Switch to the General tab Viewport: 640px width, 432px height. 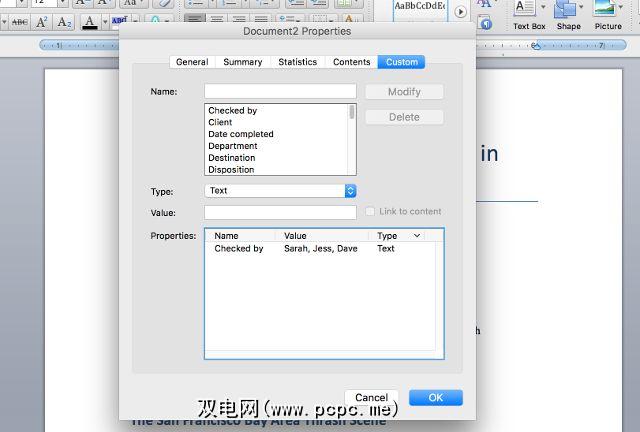pyautogui.click(x=192, y=62)
